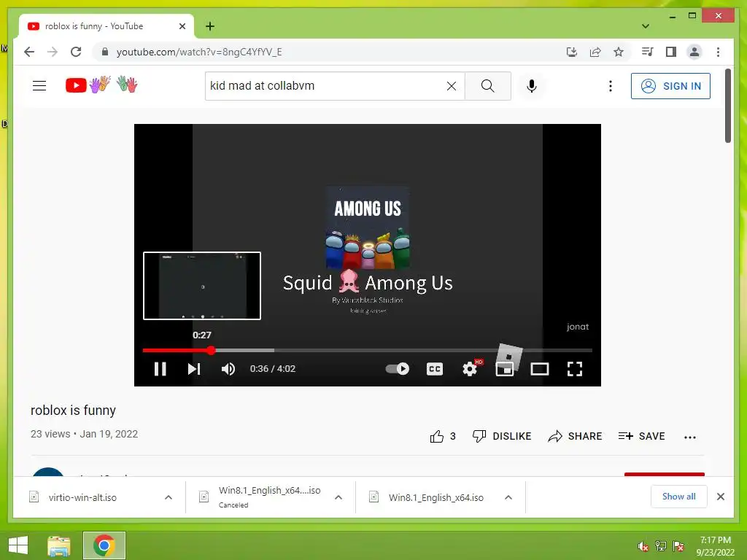Expand options for canceled Win8.1 download
This screenshot has height=560, width=747.
pyautogui.click(x=338, y=497)
